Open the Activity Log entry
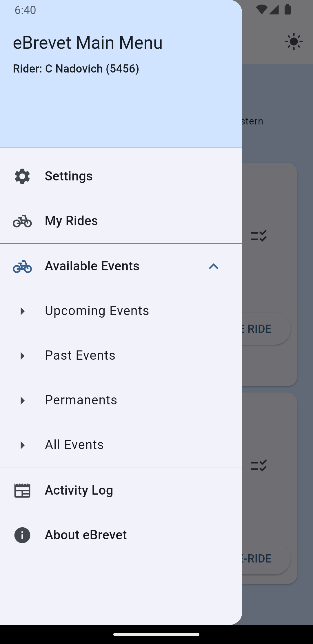The width and height of the screenshot is (313, 644). (x=79, y=490)
